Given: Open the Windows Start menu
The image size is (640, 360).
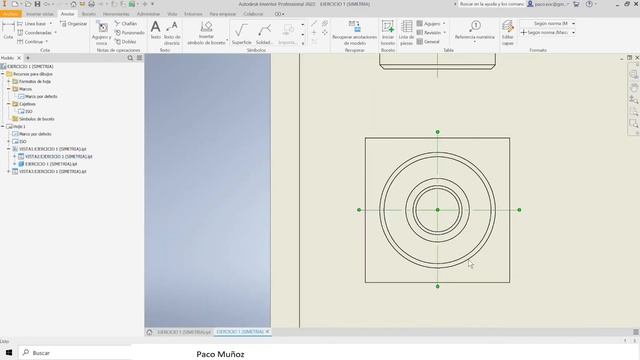Looking at the screenshot, I should [x=9, y=353].
